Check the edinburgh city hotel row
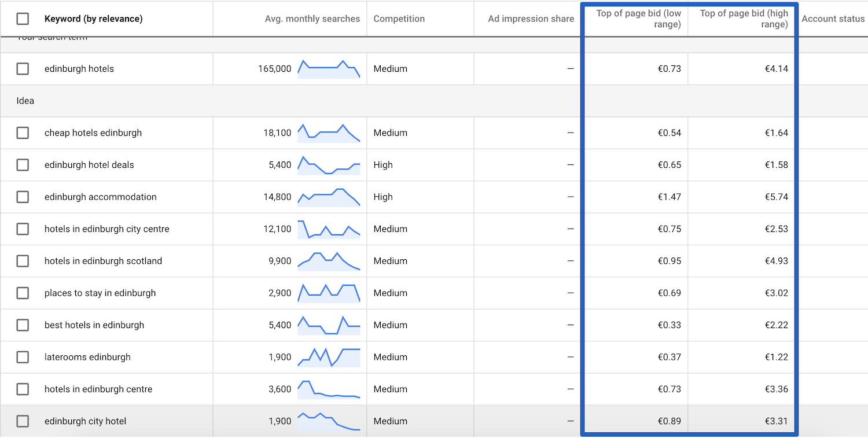The image size is (868, 438). click(x=23, y=421)
